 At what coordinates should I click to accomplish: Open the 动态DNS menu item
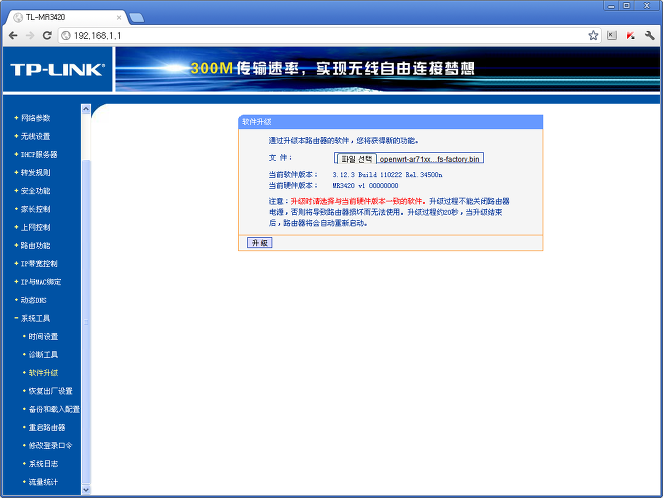[x=33, y=300]
